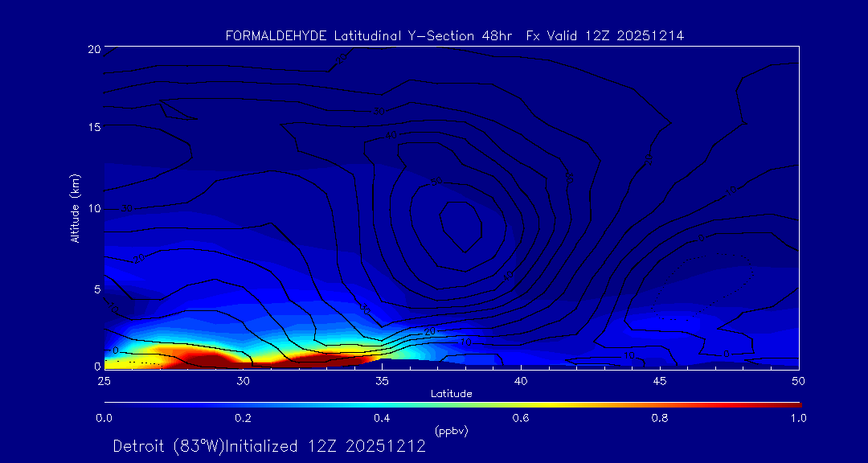Click the FORMALDEHYDE plot title text
The image size is (868, 463).
454,35
